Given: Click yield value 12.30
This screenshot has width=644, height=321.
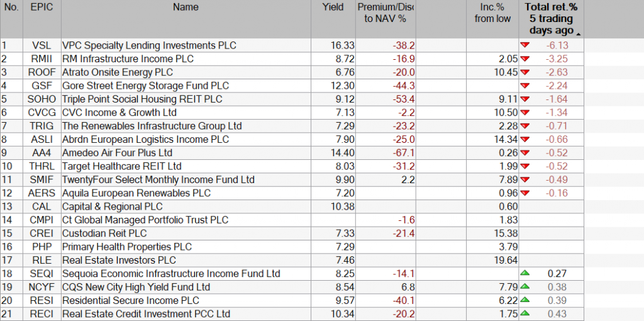Looking at the screenshot, I should point(343,86).
